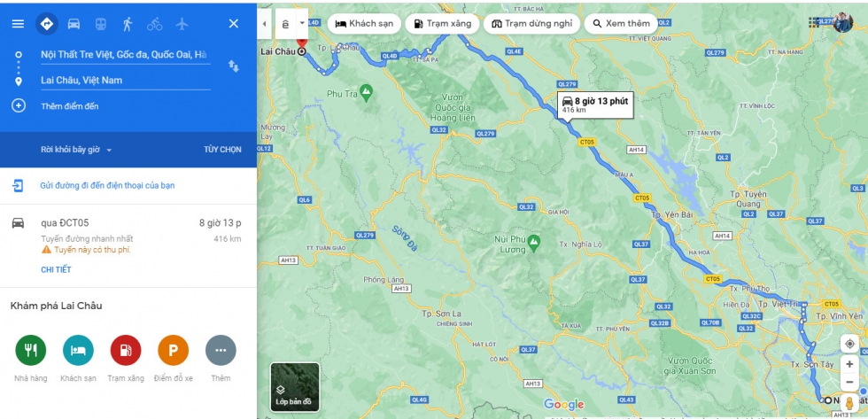Image resolution: width=868 pixels, height=419 pixels.
Task: Click the ê input tools button
Action: [285, 24]
